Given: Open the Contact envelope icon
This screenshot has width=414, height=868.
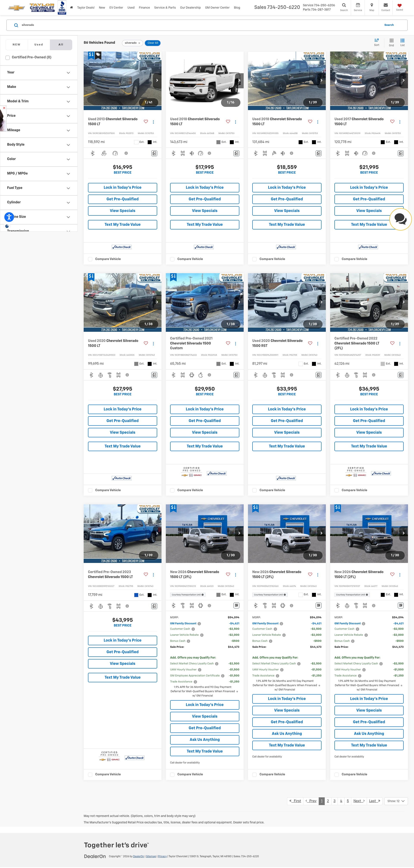Looking at the screenshot, I should click(x=385, y=5).
